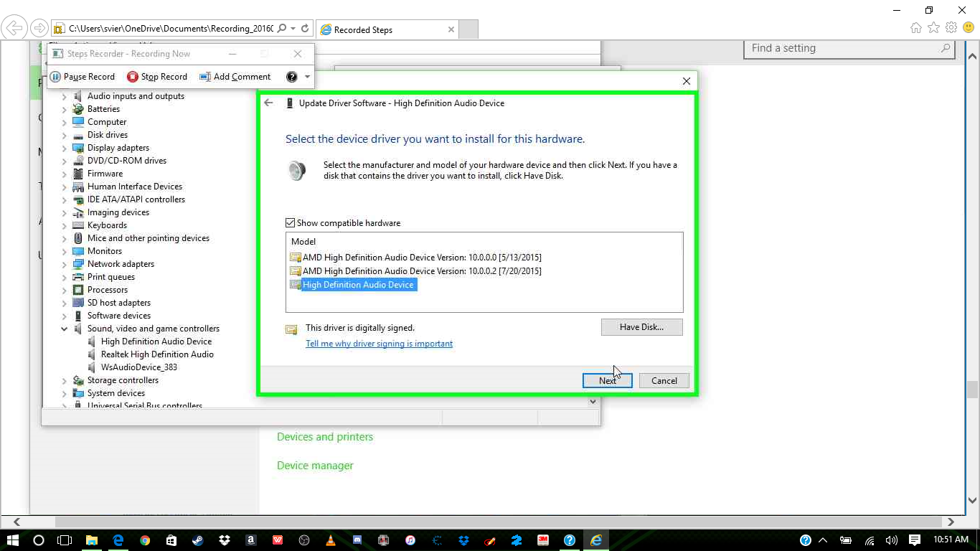Select Realtek High Definition Audio device
The height and width of the screenshot is (551, 980).
tap(157, 354)
